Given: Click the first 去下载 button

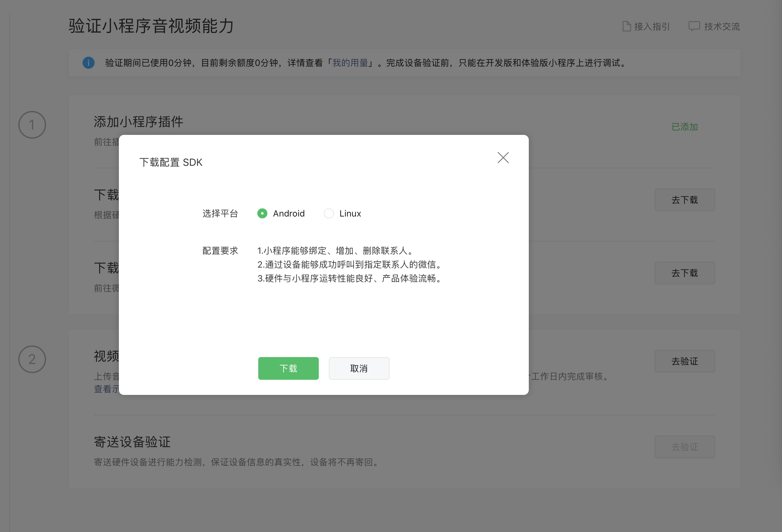Looking at the screenshot, I should click(685, 200).
